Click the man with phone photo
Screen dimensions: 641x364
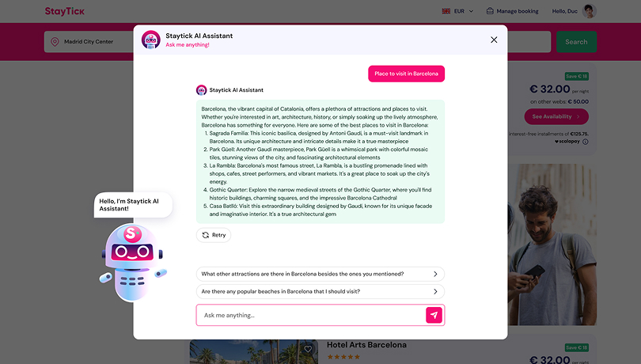552,245
